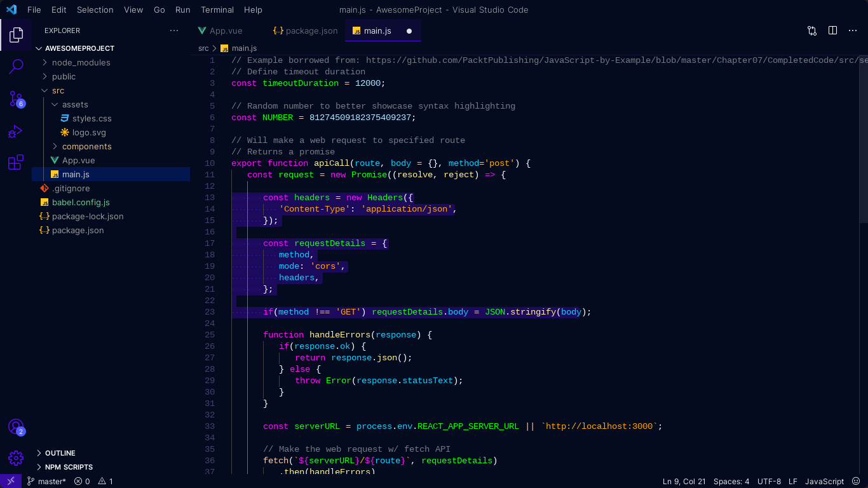Screen dimensions: 868x488
Task: Open the errors count in status bar
Action: [x=82, y=481]
